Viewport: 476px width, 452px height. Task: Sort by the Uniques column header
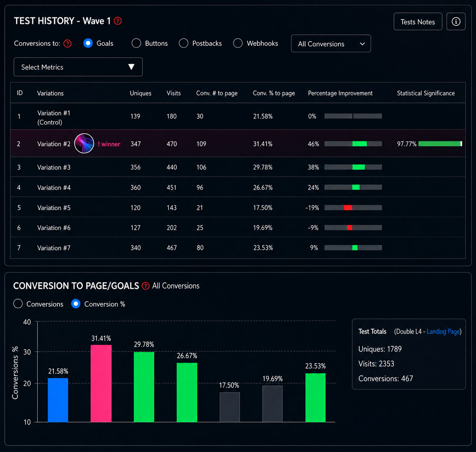(140, 93)
